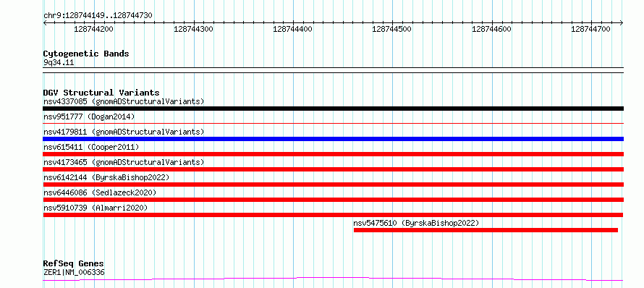Click the ZER1|NM_006336 RefSeq gene label
Viewport: 644px width, 288px height.
coord(74,272)
